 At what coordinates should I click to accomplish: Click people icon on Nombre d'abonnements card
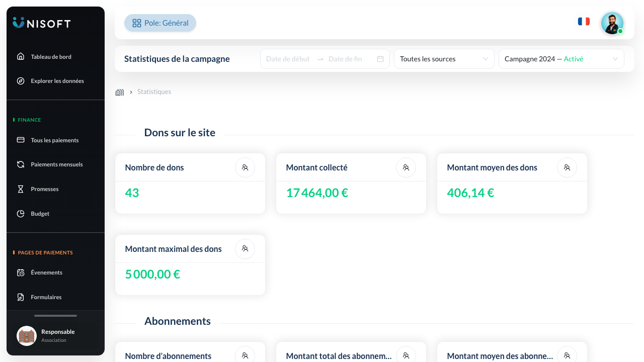245,355
